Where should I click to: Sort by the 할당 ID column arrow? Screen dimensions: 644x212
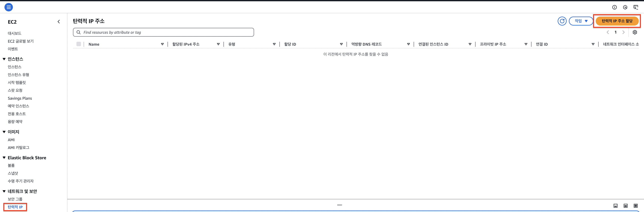click(x=341, y=44)
